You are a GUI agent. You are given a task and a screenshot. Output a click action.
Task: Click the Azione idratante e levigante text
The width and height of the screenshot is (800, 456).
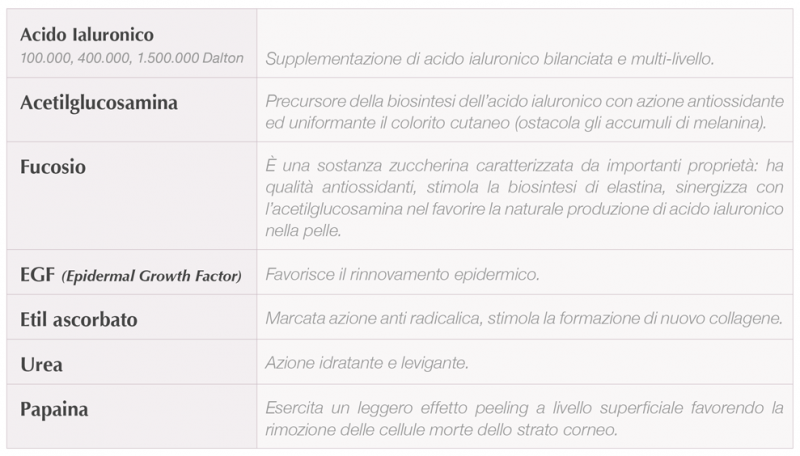367,363
